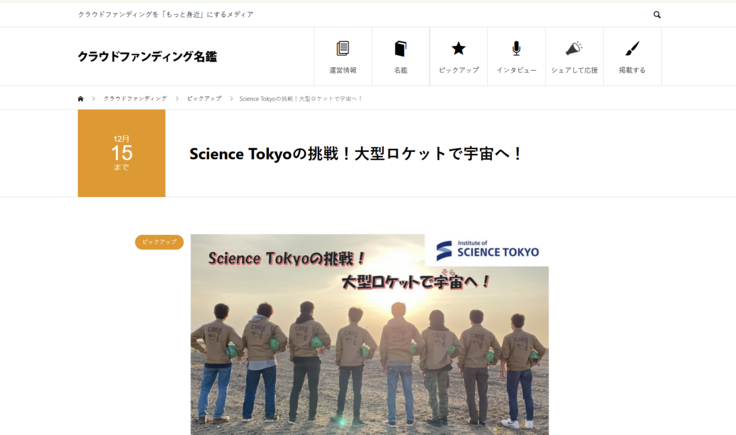Open the 運営情報 menu label
The height and width of the screenshot is (435, 736).
pyautogui.click(x=343, y=70)
